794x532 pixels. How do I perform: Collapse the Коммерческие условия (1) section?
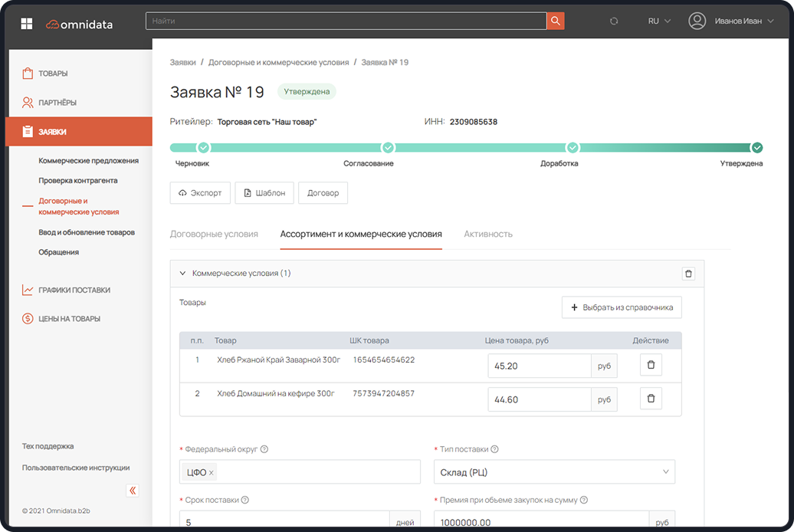182,274
